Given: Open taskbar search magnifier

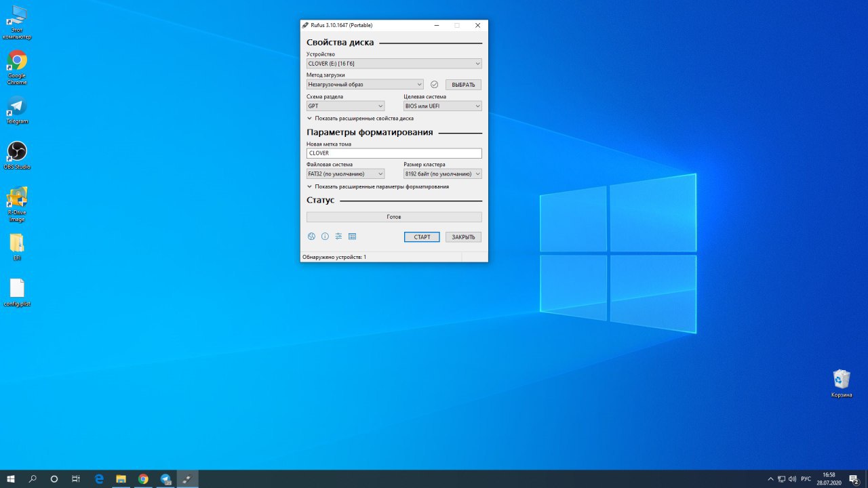Looking at the screenshot, I should pyautogui.click(x=33, y=479).
